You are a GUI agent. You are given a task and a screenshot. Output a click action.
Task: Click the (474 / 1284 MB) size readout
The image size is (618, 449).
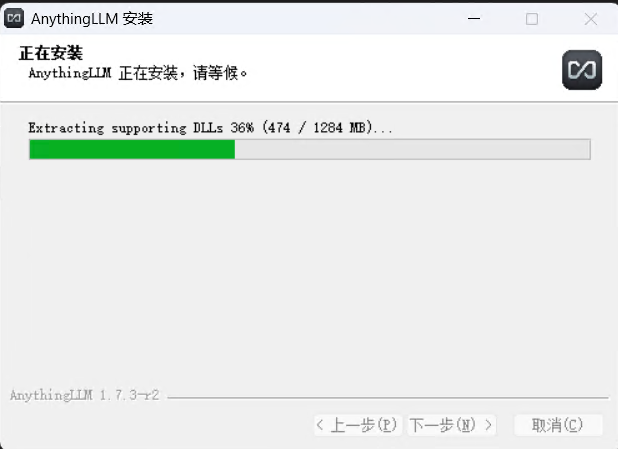coord(317,128)
